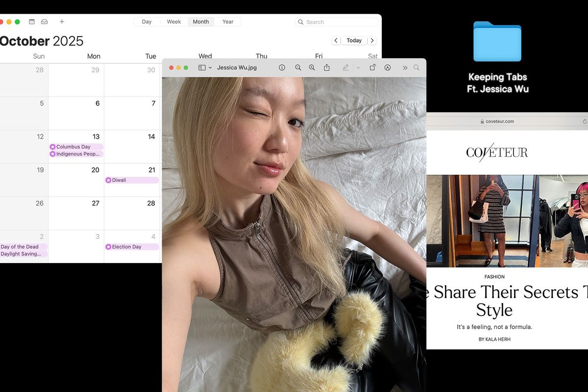Open the Calendar inbox icon

tap(45, 22)
